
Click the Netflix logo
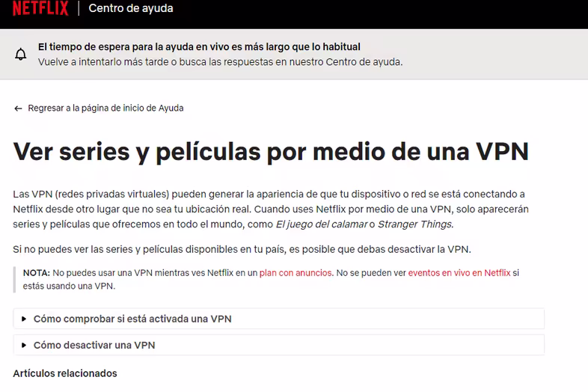[40, 8]
